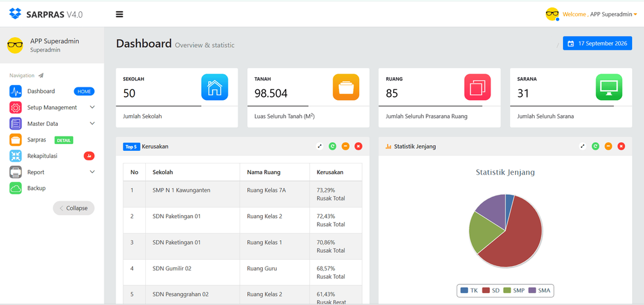This screenshot has height=305, width=644.
Task: Click the 17 September 2026 date button
Action: [x=597, y=43]
